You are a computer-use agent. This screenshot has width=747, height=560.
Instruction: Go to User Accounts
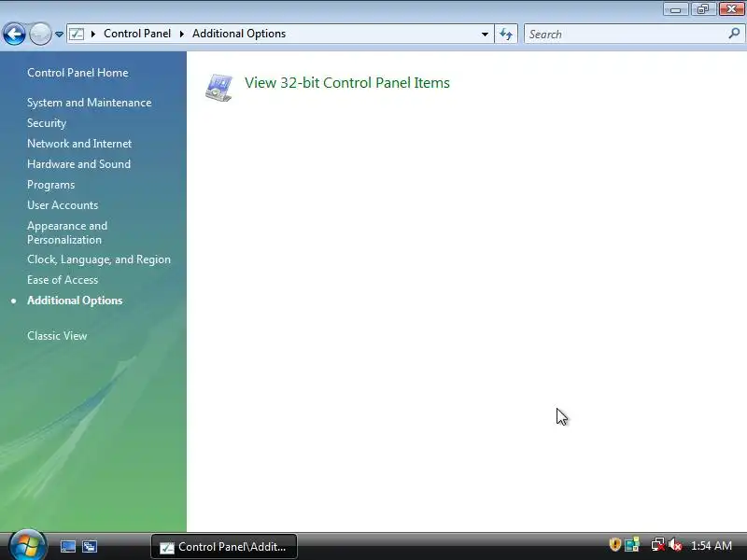click(63, 205)
